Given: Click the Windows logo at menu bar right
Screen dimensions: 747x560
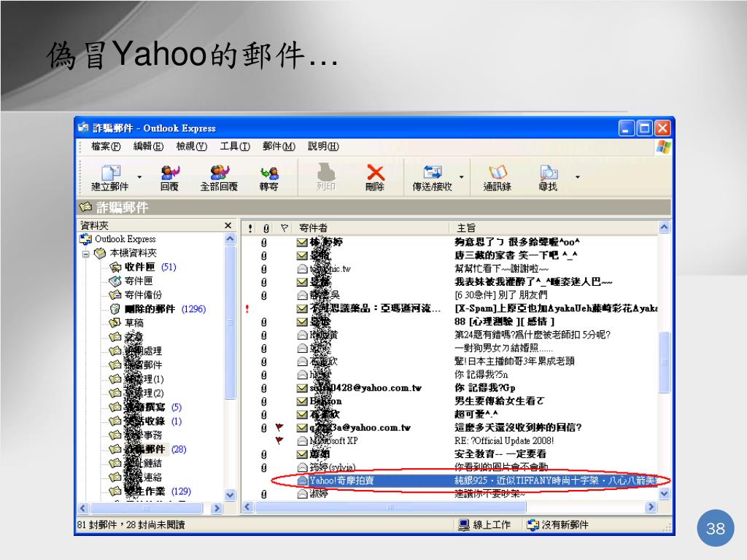Looking at the screenshot, I should point(663,147).
